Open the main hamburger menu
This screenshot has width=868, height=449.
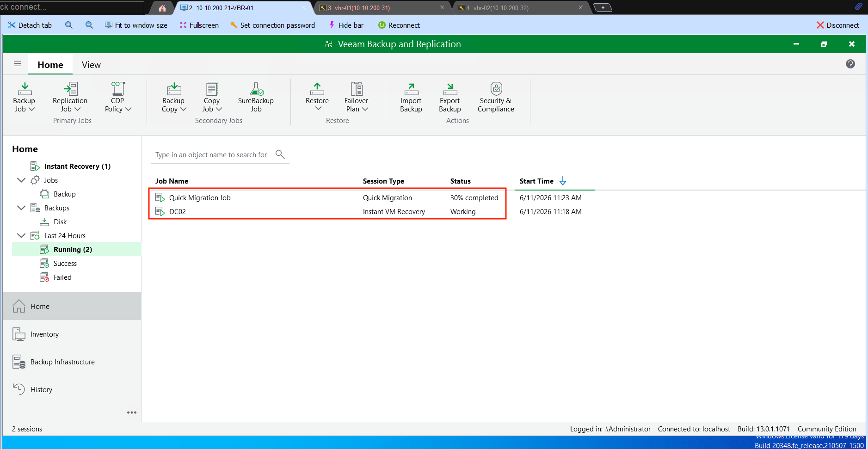coord(18,64)
